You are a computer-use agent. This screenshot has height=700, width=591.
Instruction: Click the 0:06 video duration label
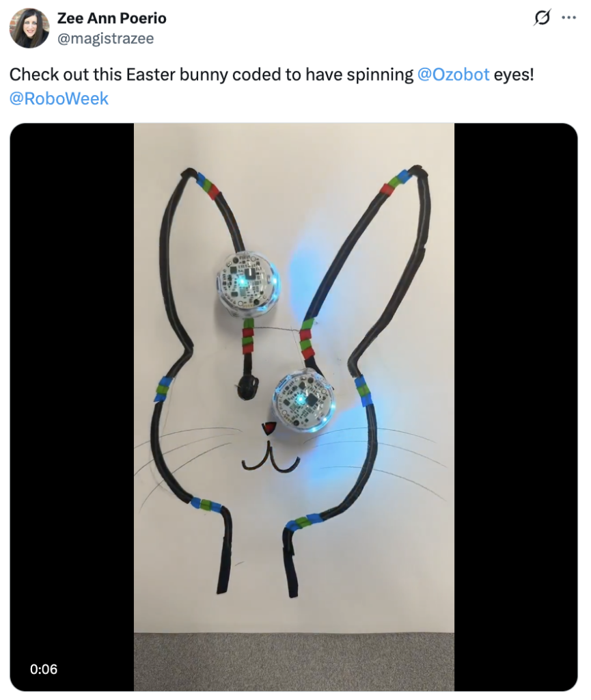44,669
